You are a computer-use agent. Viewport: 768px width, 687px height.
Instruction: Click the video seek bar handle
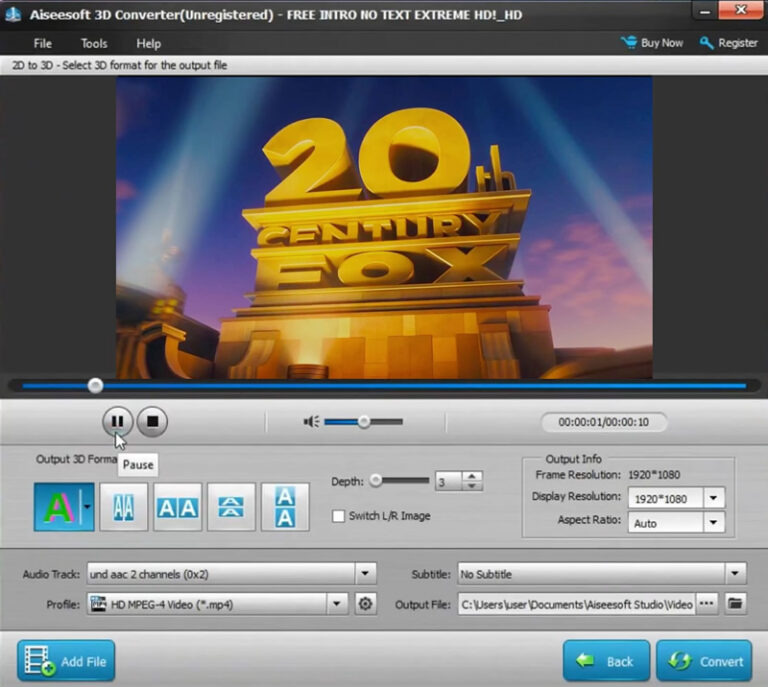pyautogui.click(x=96, y=386)
